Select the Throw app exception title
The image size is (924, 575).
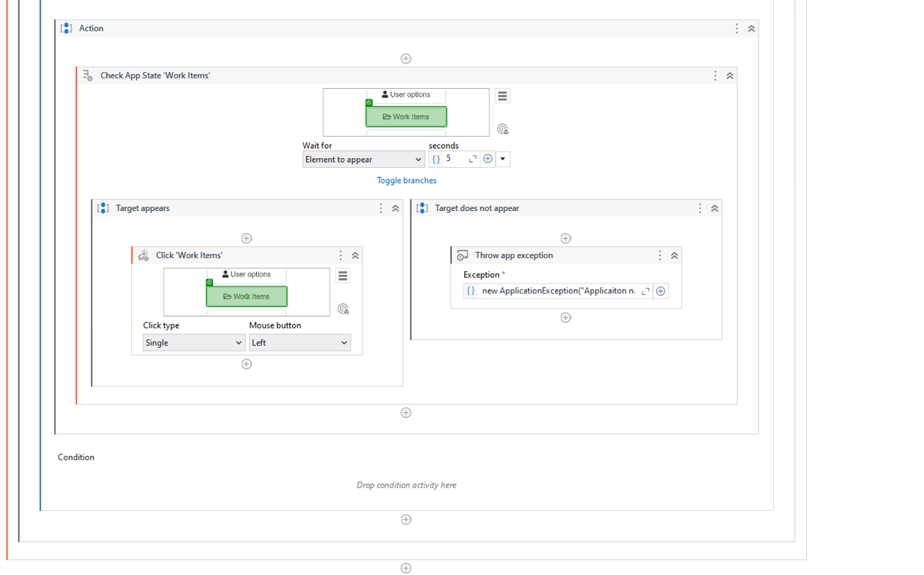click(x=513, y=255)
